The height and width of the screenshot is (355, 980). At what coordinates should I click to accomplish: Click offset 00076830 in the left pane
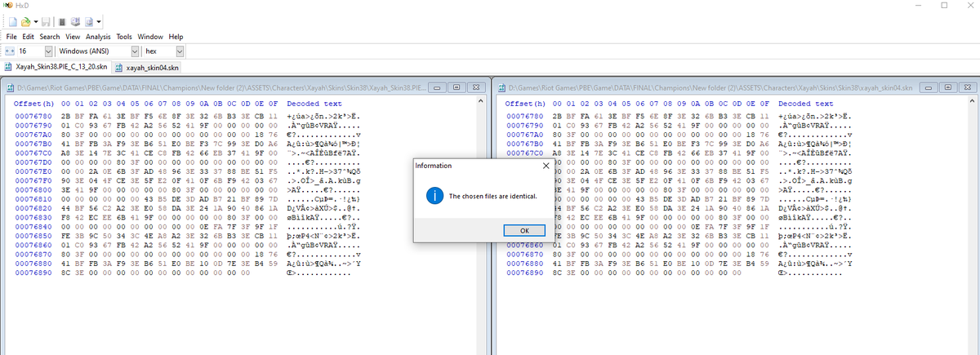tap(33, 216)
